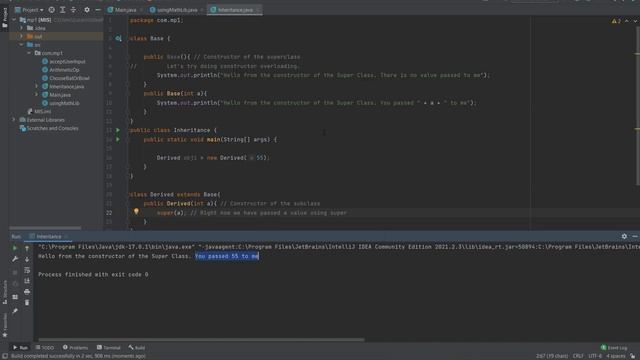Select the Inheritance.java editor tab

coord(235,10)
